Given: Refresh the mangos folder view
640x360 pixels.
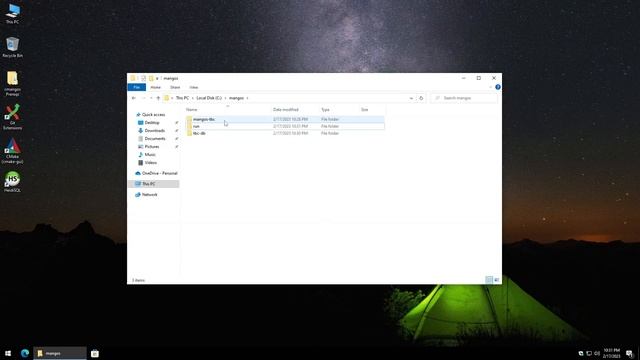Looking at the screenshot, I should (x=421, y=98).
